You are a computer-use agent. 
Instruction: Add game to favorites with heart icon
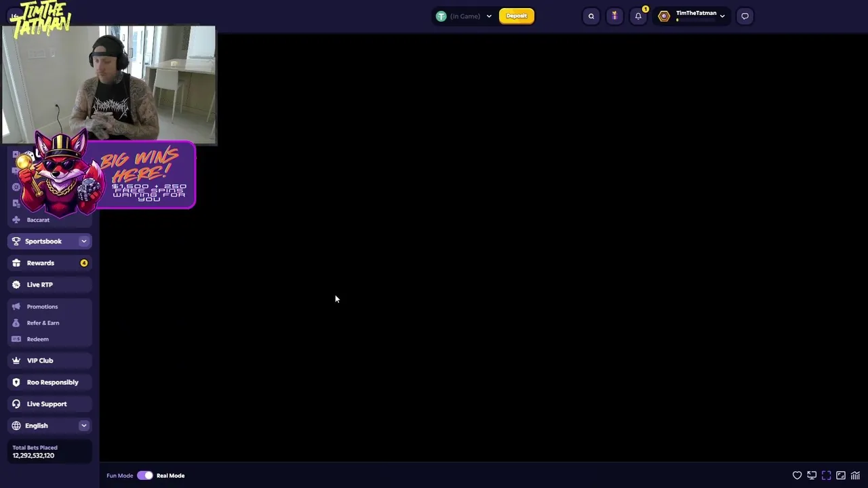(x=797, y=476)
